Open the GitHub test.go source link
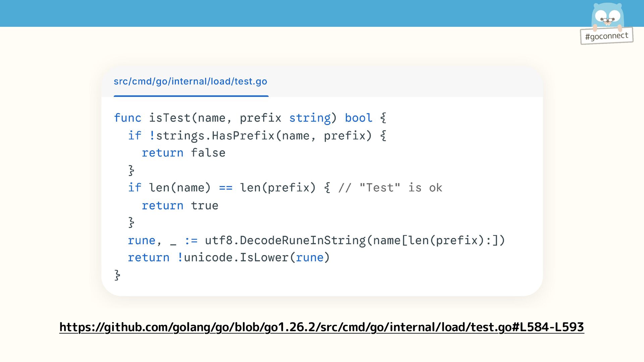Viewport: 644px width, 362px height. (x=321, y=327)
